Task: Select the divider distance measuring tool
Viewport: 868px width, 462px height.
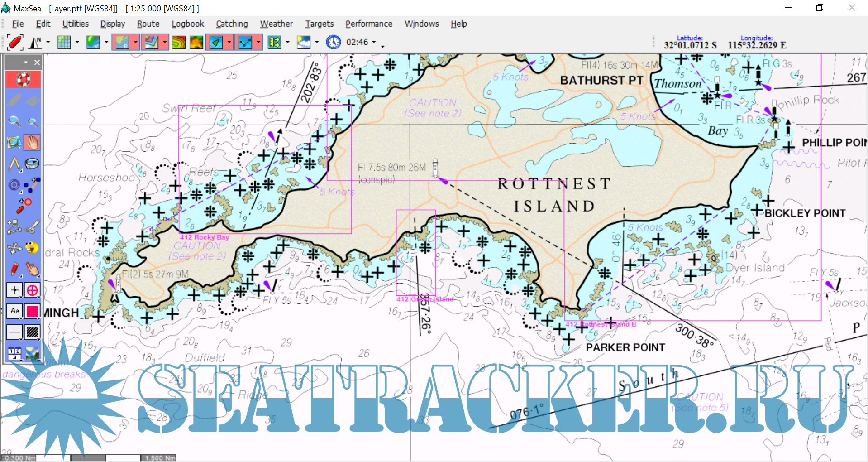Action: point(14,164)
